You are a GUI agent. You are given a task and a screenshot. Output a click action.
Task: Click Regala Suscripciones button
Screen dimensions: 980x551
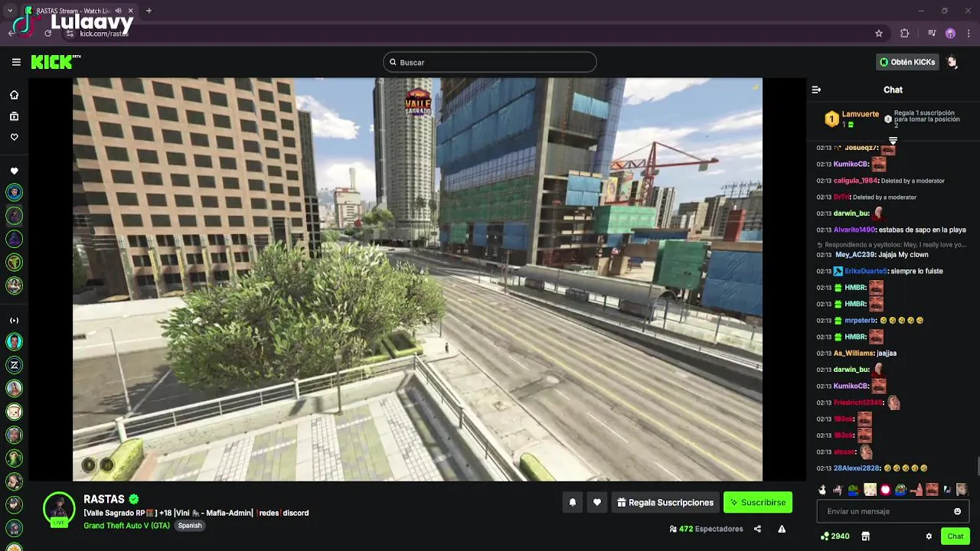click(665, 502)
